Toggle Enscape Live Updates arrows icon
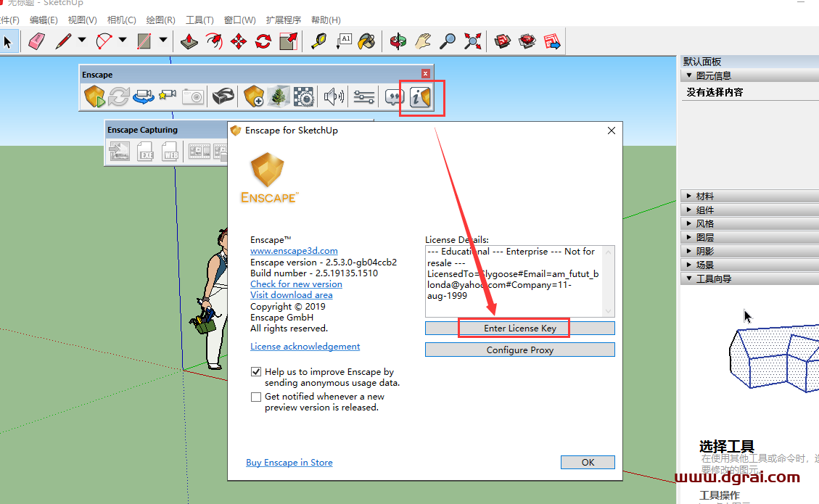The height and width of the screenshot is (504, 819). point(119,97)
